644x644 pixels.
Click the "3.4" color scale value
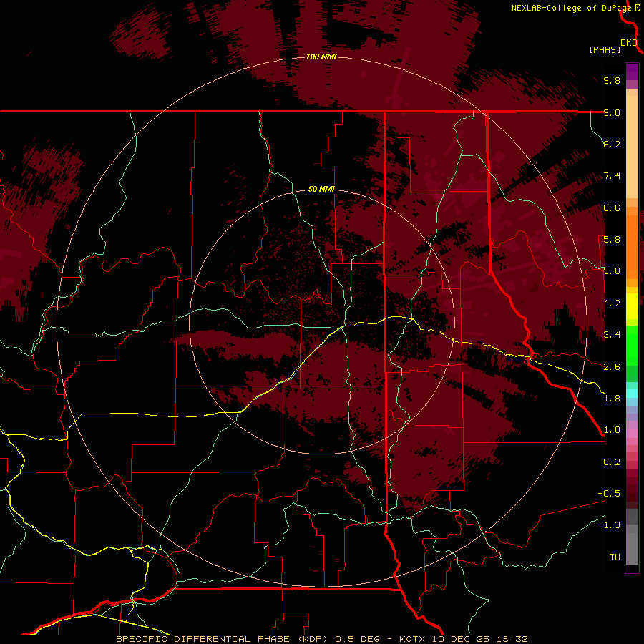click(x=612, y=335)
